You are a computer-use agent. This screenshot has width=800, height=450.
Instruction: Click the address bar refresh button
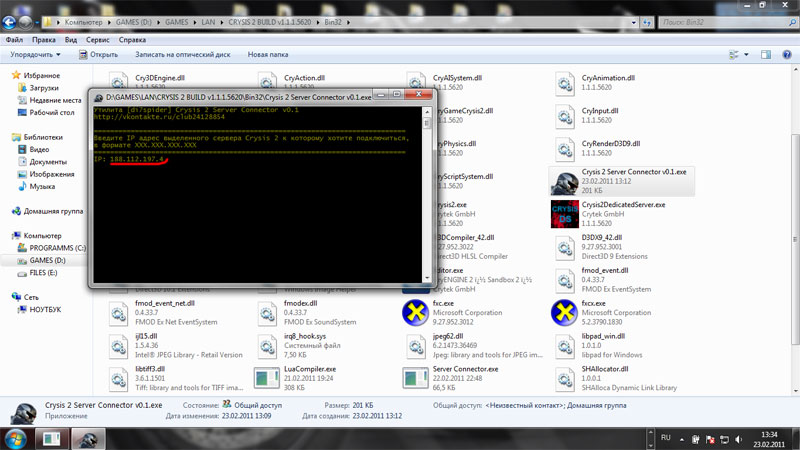647,22
